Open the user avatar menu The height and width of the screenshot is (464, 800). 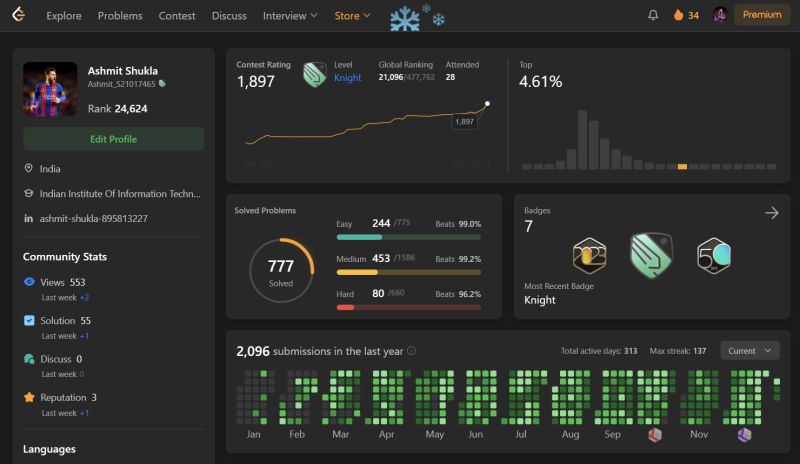[x=720, y=15]
